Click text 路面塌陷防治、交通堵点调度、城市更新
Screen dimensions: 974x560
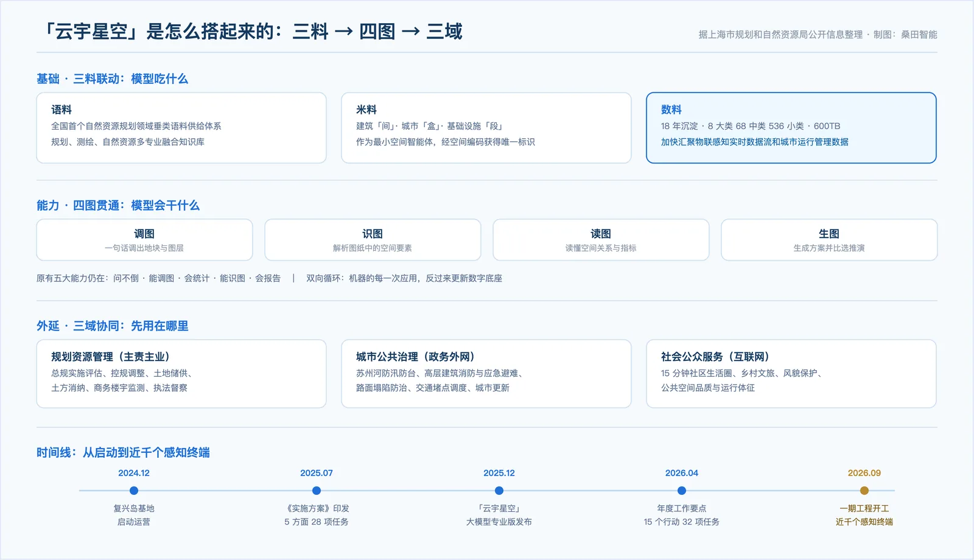[x=433, y=388]
